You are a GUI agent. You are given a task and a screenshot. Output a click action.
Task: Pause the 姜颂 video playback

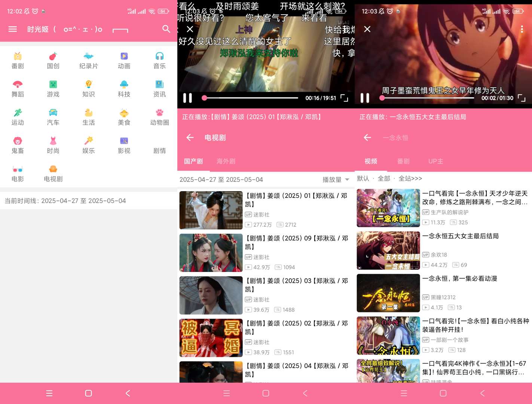[187, 98]
